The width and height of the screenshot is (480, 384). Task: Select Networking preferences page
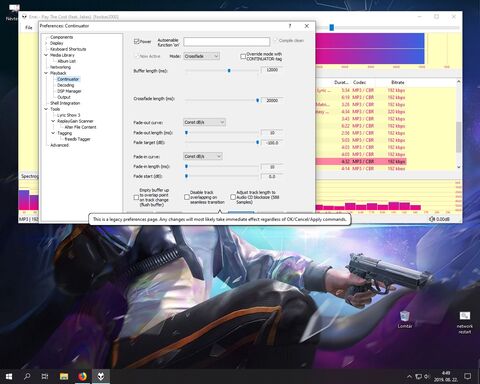(x=60, y=67)
